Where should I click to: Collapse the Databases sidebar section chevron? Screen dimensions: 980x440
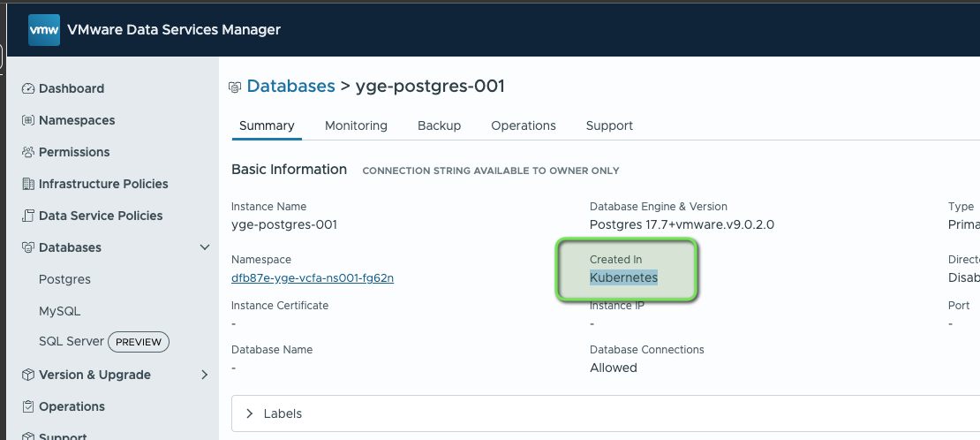tap(205, 247)
